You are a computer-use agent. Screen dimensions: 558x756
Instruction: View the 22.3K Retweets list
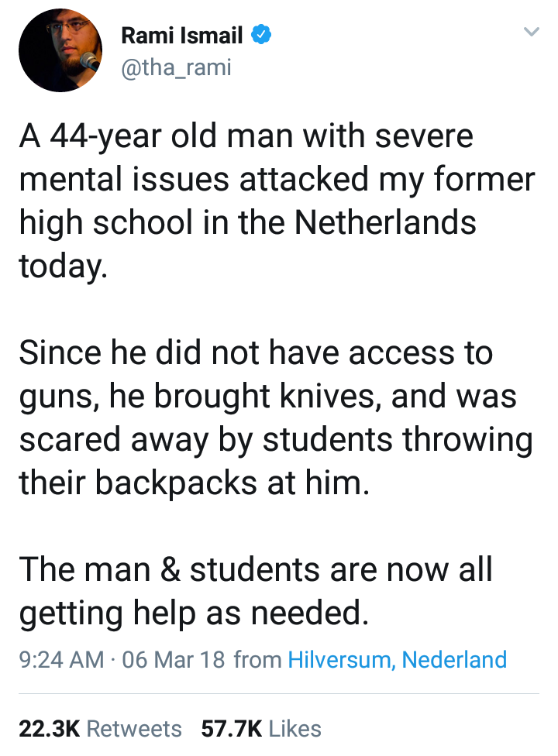[101, 729]
